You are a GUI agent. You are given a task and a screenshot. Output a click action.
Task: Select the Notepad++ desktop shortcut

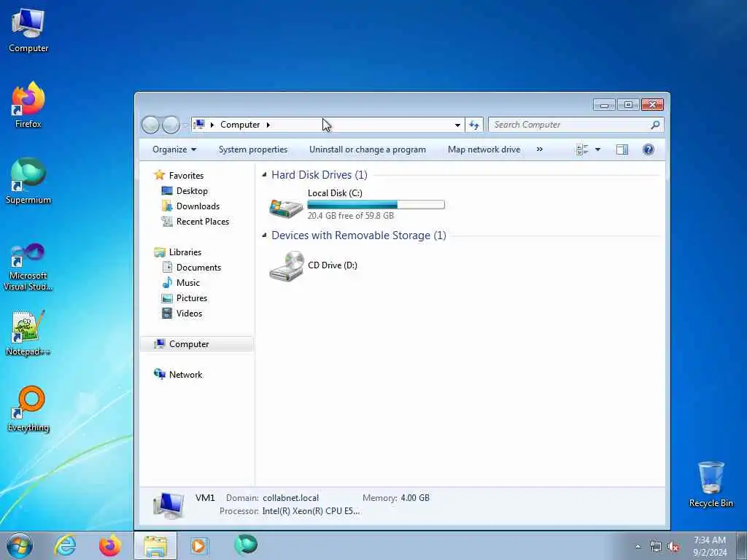[x=28, y=332]
